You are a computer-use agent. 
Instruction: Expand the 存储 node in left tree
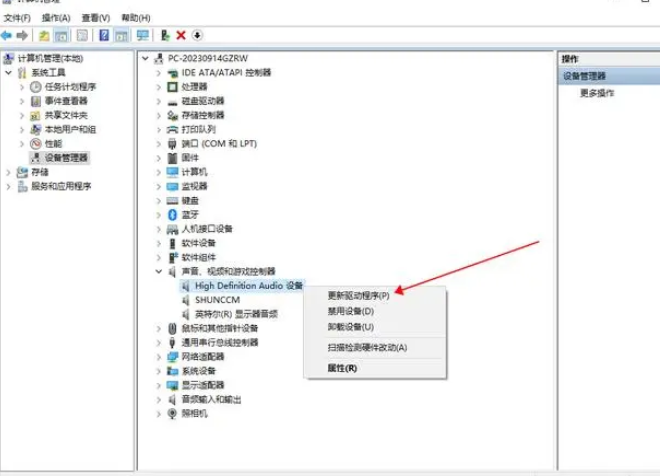coord(8,172)
